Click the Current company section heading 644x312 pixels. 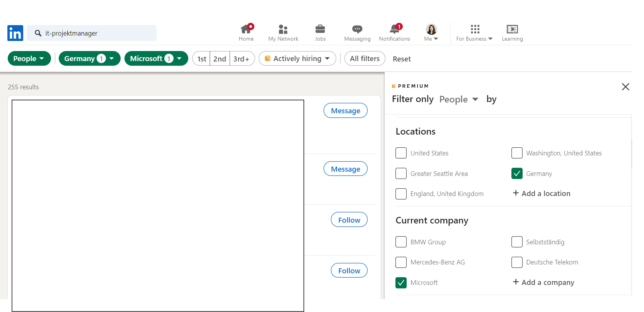coord(432,220)
